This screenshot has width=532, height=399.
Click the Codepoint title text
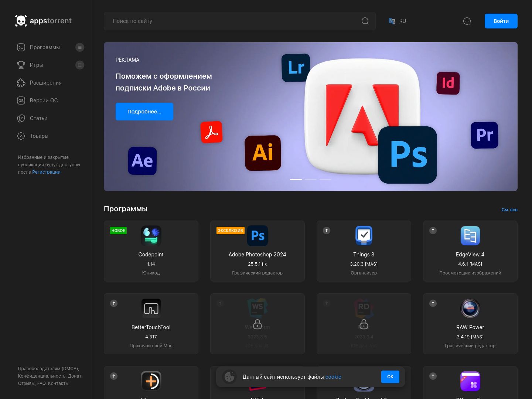tap(151, 255)
